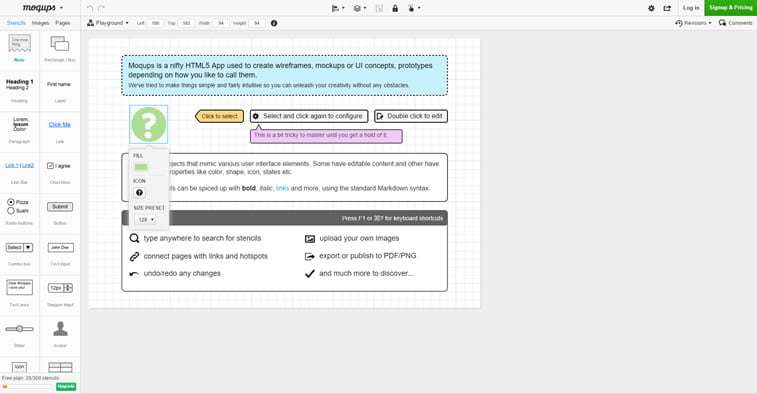Open settings gear icon top right
The width and height of the screenshot is (757, 394).
pyautogui.click(x=651, y=8)
